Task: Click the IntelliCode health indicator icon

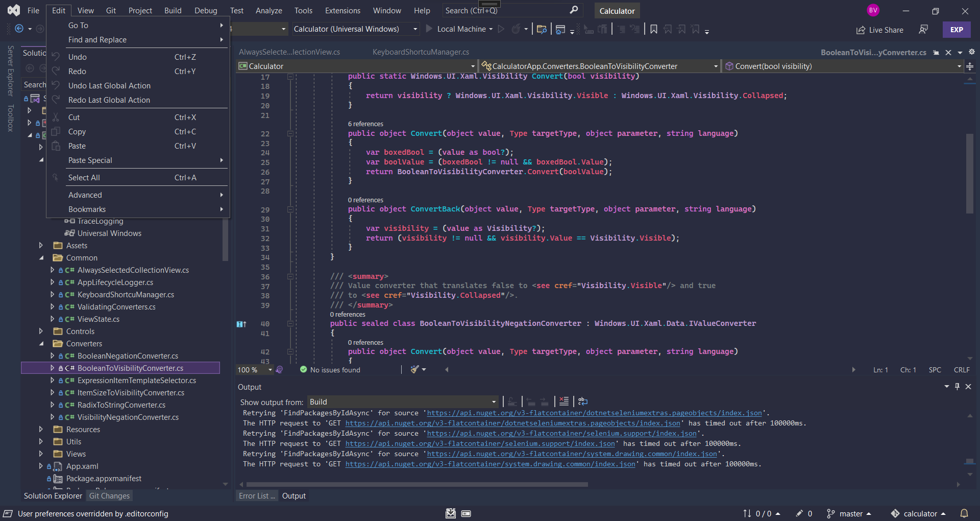Action: pos(279,369)
